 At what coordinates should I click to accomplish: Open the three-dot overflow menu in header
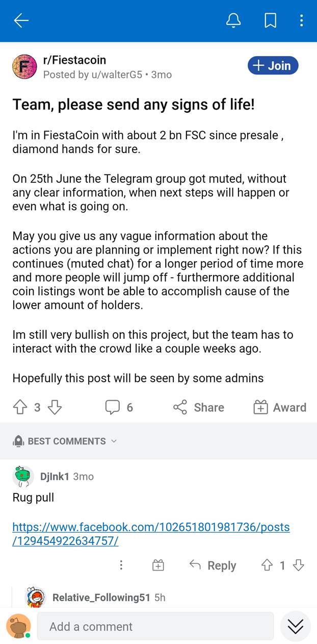pos(301,20)
